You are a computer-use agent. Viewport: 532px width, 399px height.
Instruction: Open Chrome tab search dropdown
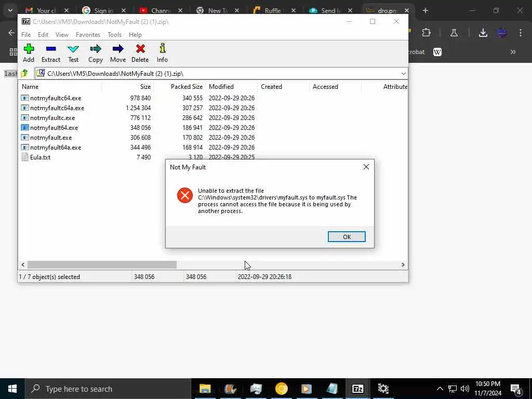coord(10,10)
